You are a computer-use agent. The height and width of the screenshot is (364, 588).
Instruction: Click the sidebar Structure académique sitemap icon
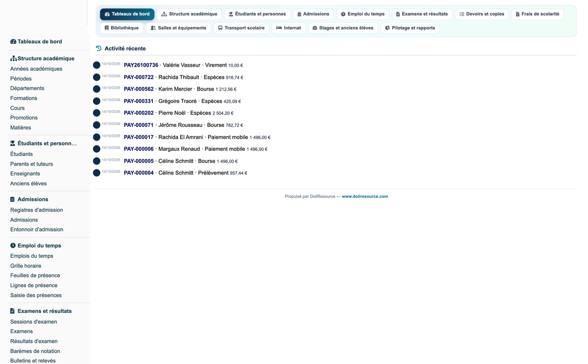[14, 58]
